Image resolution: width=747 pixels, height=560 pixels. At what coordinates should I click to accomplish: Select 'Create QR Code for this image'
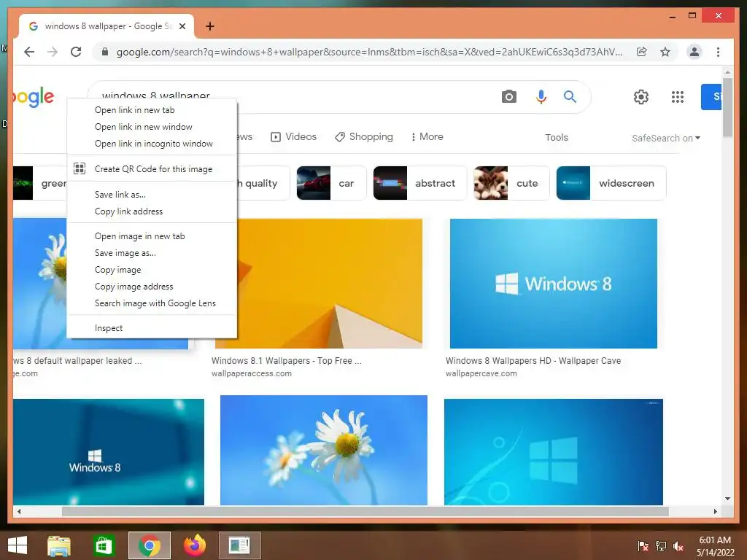point(152,169)
